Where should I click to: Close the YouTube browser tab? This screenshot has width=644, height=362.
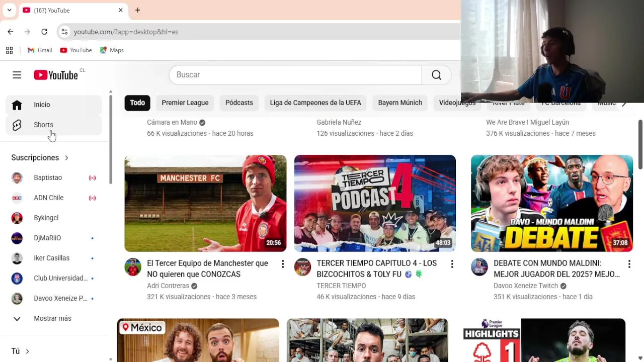(120, 10)
